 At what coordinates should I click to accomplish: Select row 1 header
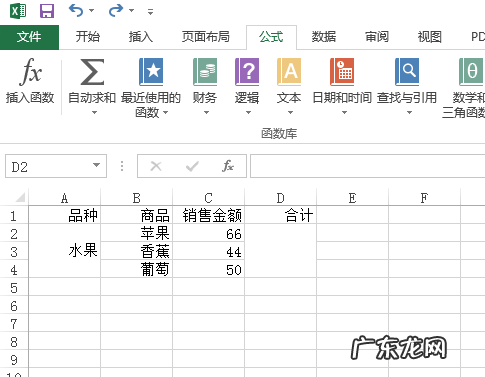14,216
